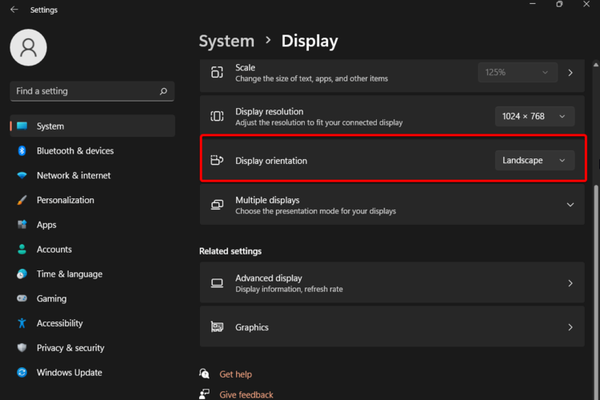Go to Bluetooth & devices
The image size is (600, 400).
(93, 151)
